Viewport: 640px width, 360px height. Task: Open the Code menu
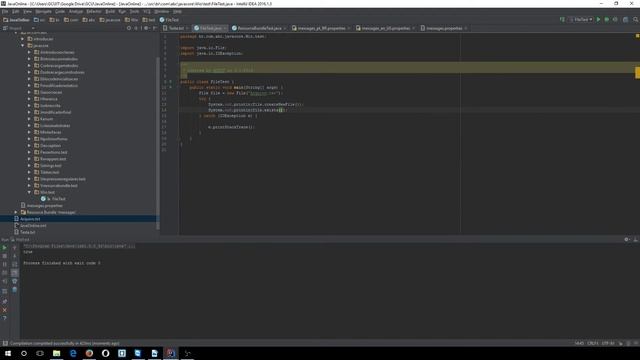pyautogui.click(x=60, y=11)
